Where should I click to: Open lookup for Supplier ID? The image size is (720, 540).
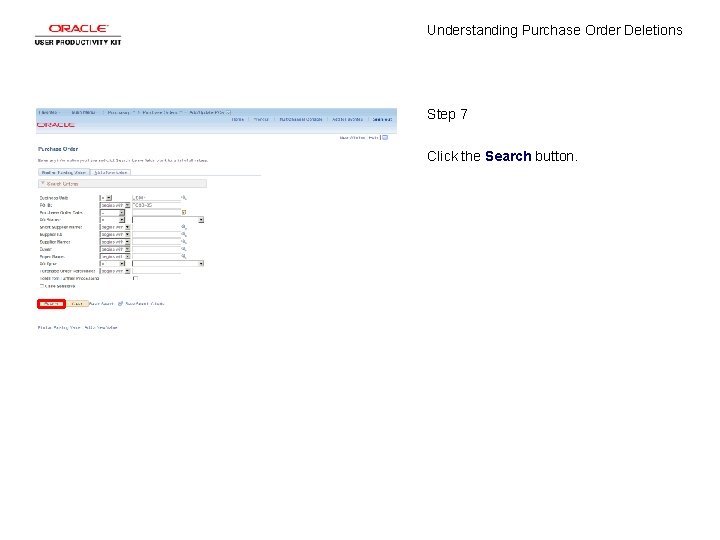(184, 235)
